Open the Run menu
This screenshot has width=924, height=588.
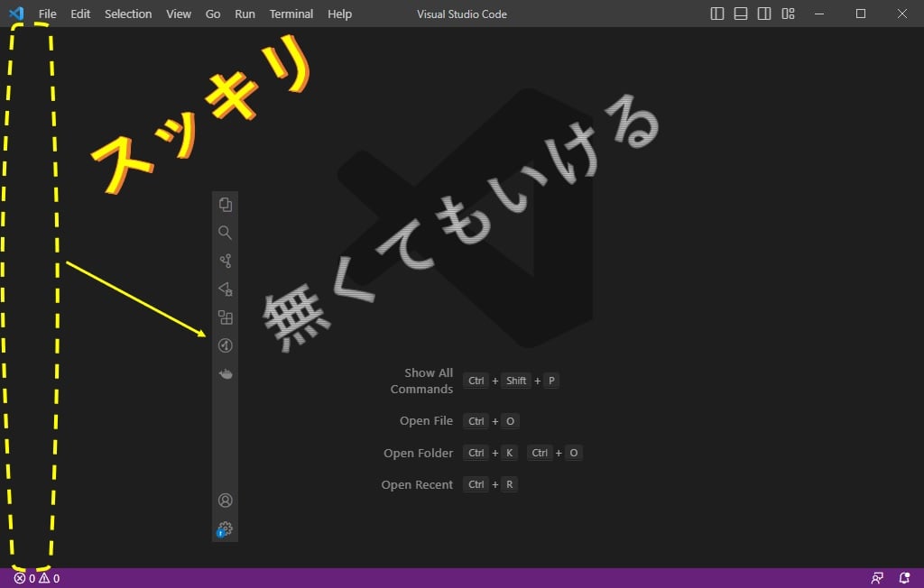click(x=245, y=14)
